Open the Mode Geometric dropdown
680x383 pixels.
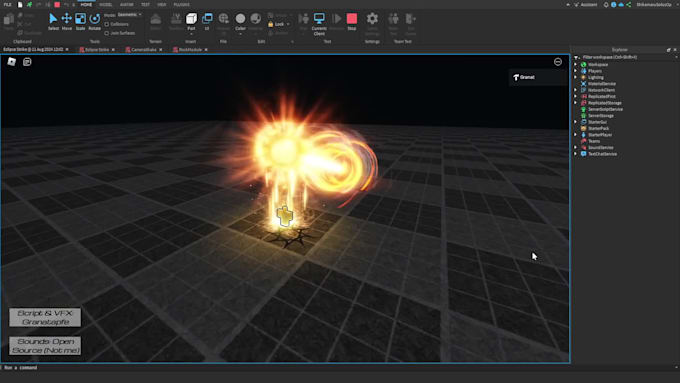[129, 15]
